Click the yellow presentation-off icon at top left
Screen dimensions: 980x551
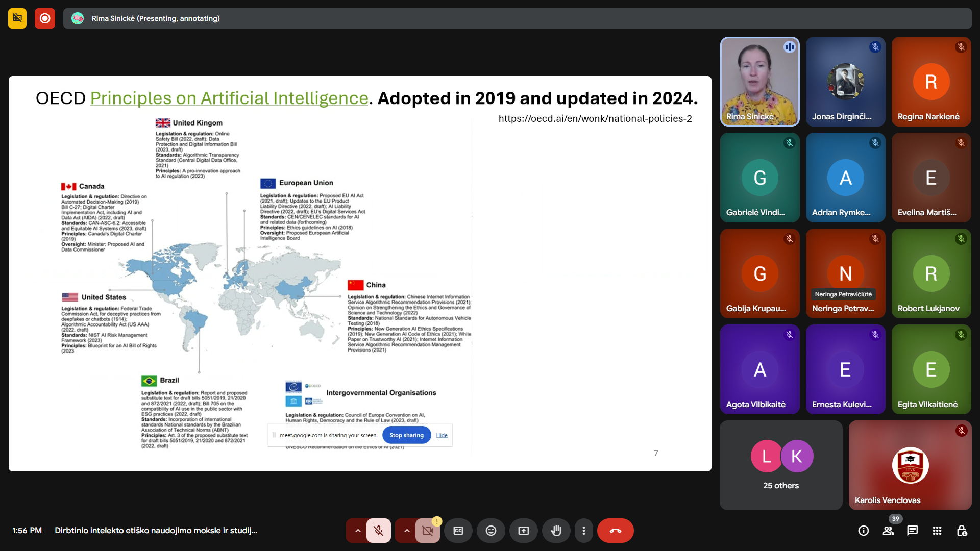(x=17, y=18)
